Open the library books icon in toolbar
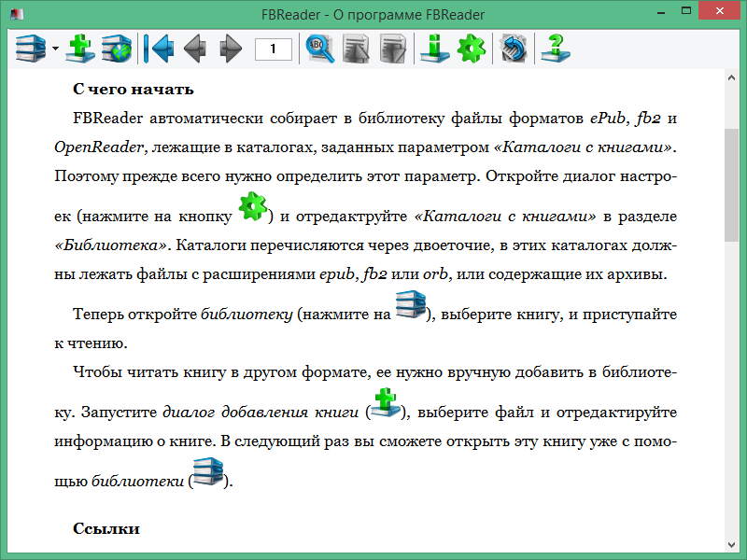The image size is (747, 560). click(x=31, y=49)
